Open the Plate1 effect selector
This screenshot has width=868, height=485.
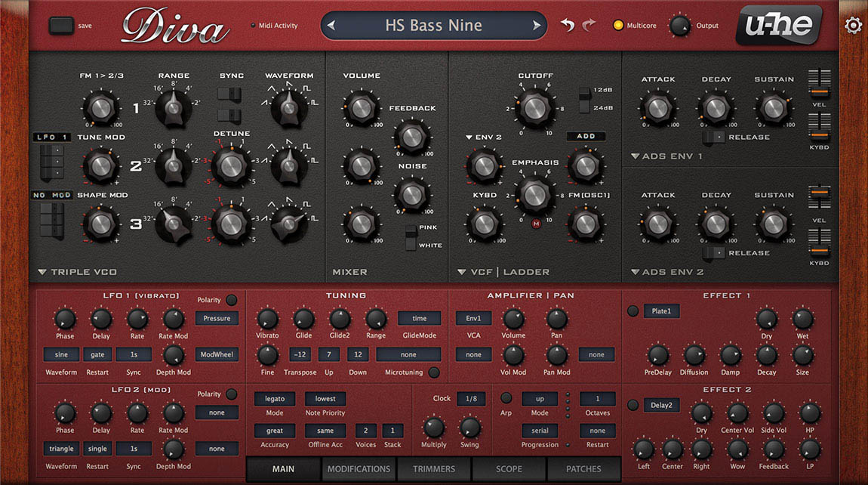click(x=661, y=310)
